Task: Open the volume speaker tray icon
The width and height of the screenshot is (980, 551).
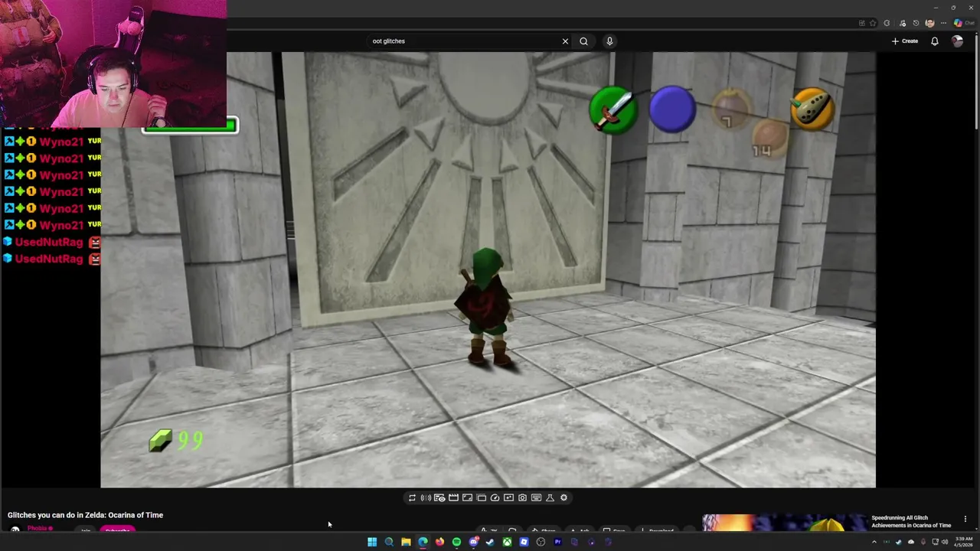Action: click(945, 542)
